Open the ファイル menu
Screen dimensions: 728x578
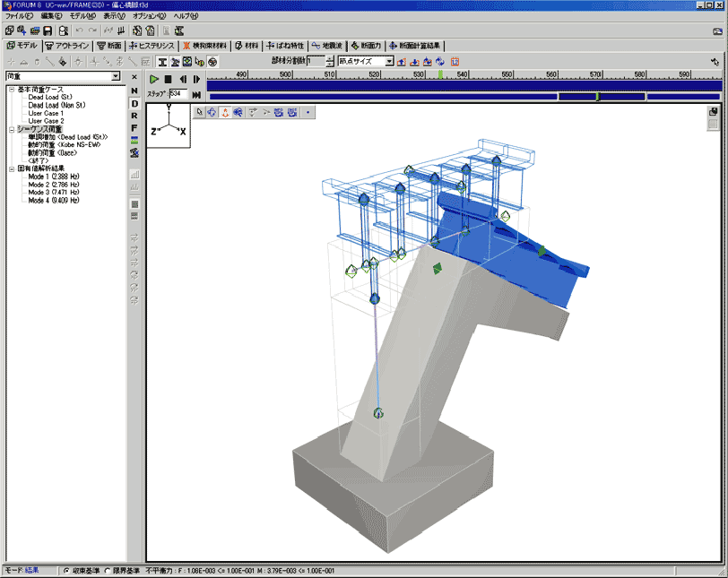tap(18, 16)
